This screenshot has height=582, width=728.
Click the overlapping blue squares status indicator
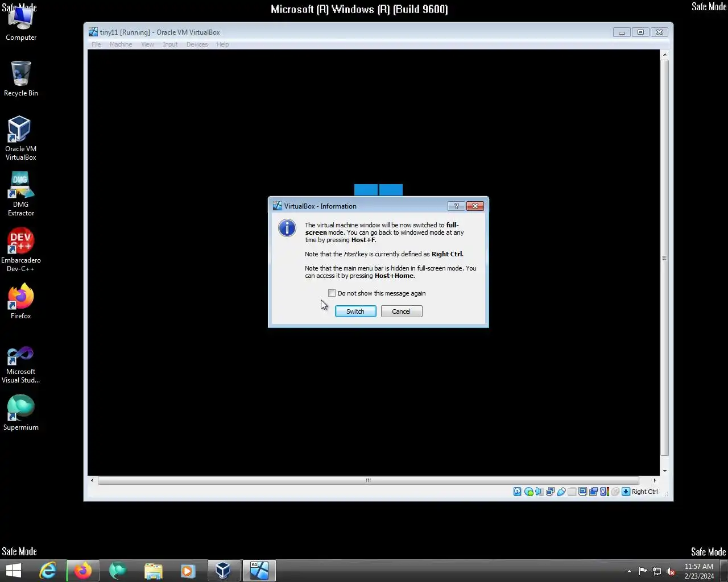pyautogui.click(x=593, y=492)
